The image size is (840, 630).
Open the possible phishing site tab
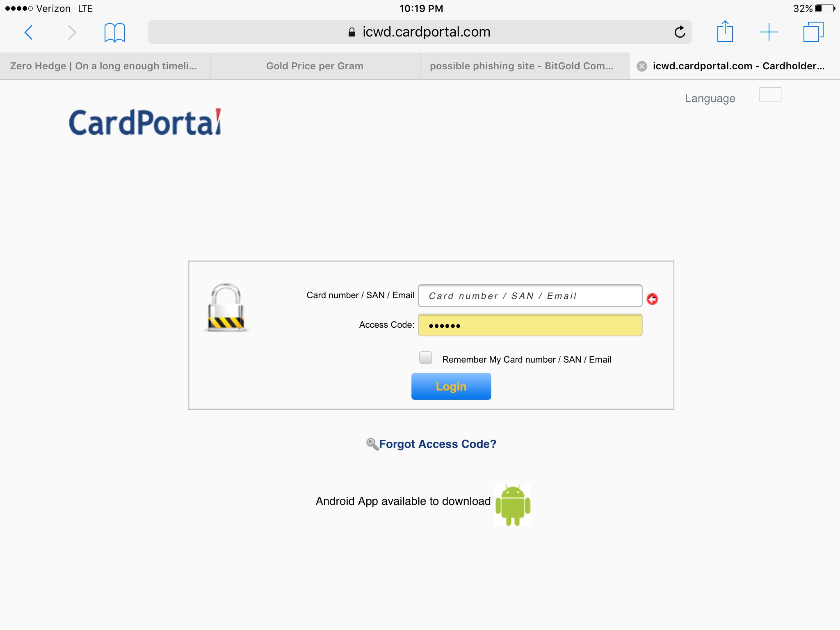click(521, 66)
